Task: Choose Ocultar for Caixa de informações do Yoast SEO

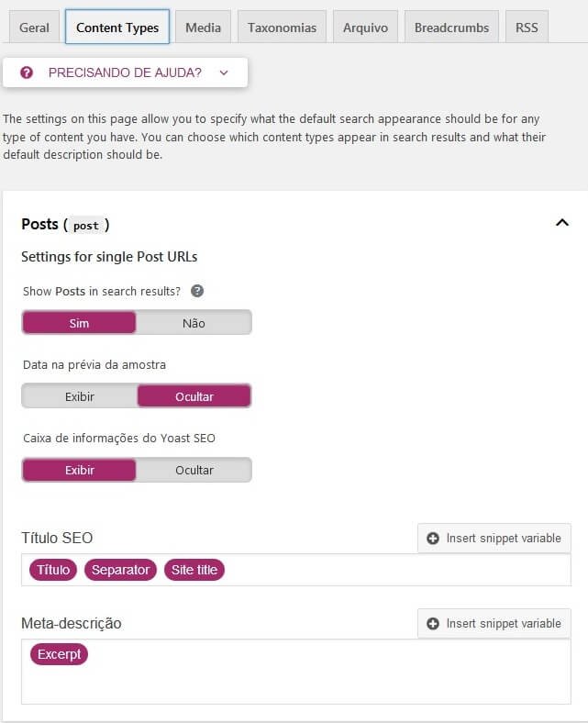Action: [194, 470]
